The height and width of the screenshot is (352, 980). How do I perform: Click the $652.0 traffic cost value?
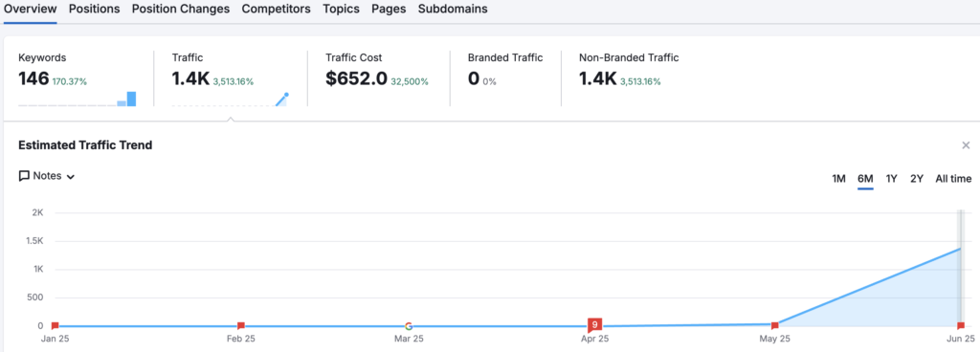click(x=356, y=78)
